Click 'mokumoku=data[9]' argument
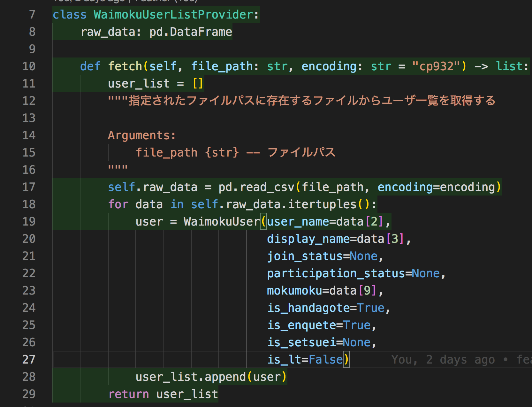The height and width of the screenshot is (407, 532). tap(322, 291)
